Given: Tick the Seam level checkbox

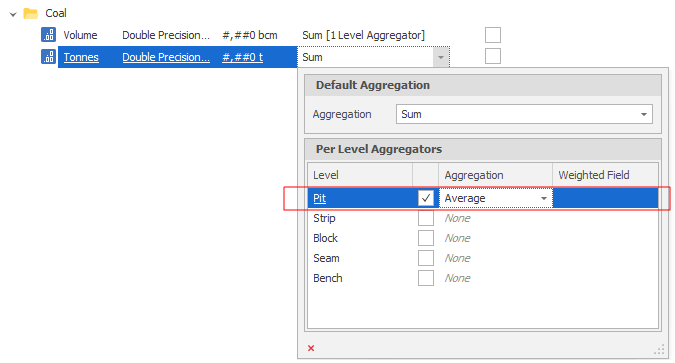Looking at the screenshot, I should pos(426,258).
